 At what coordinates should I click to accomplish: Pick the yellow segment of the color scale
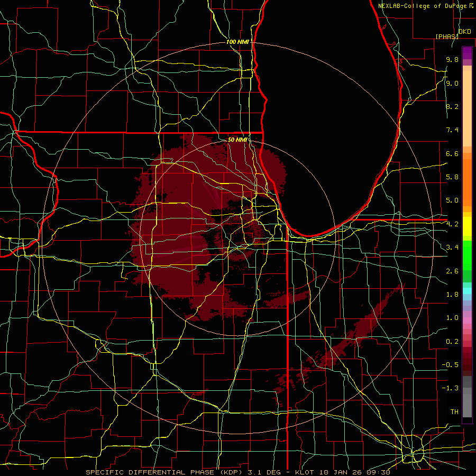tap(467, 226)
